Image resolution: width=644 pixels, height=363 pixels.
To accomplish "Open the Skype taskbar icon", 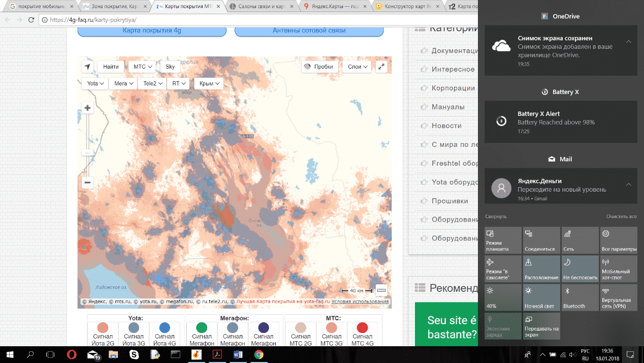I will pyautogui.click(x=134, y=354).
